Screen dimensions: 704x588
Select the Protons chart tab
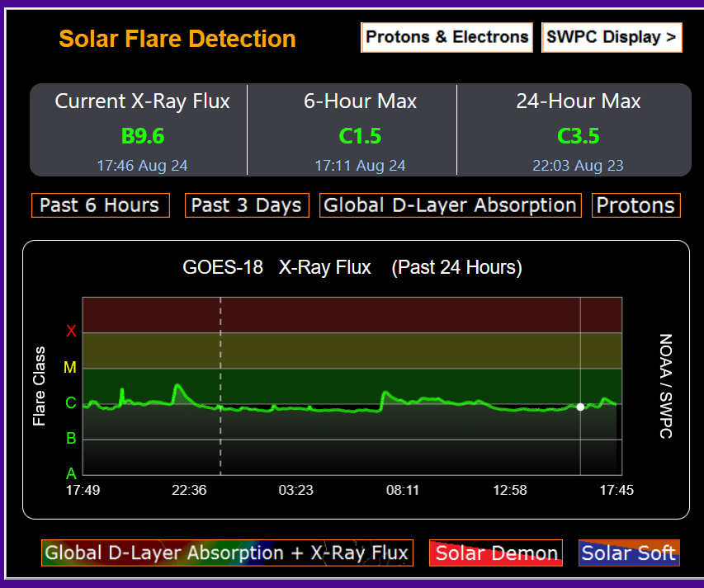coord(636,205)
